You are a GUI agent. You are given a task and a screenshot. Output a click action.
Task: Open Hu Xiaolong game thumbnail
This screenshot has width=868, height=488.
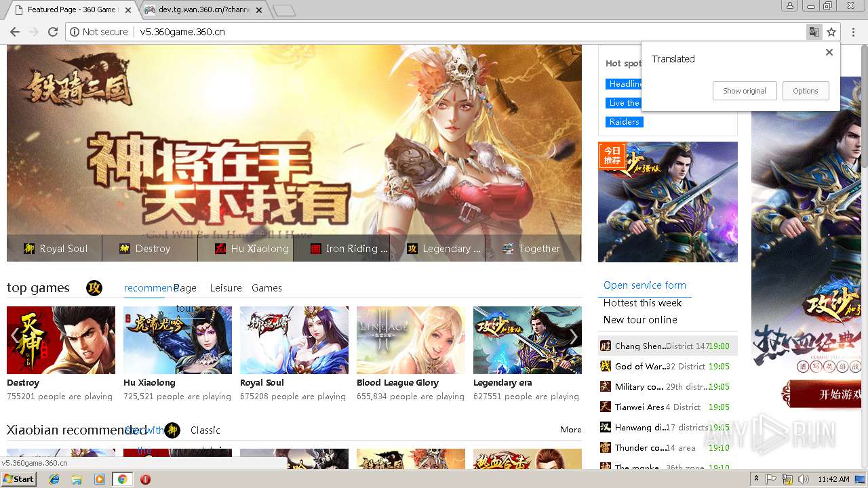[178, 340]
